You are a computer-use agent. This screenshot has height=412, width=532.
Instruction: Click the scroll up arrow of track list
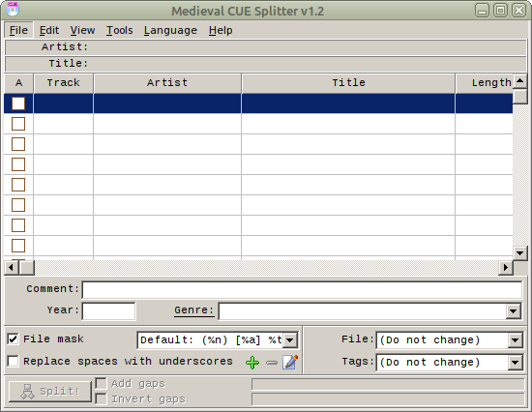click(519, 81)
